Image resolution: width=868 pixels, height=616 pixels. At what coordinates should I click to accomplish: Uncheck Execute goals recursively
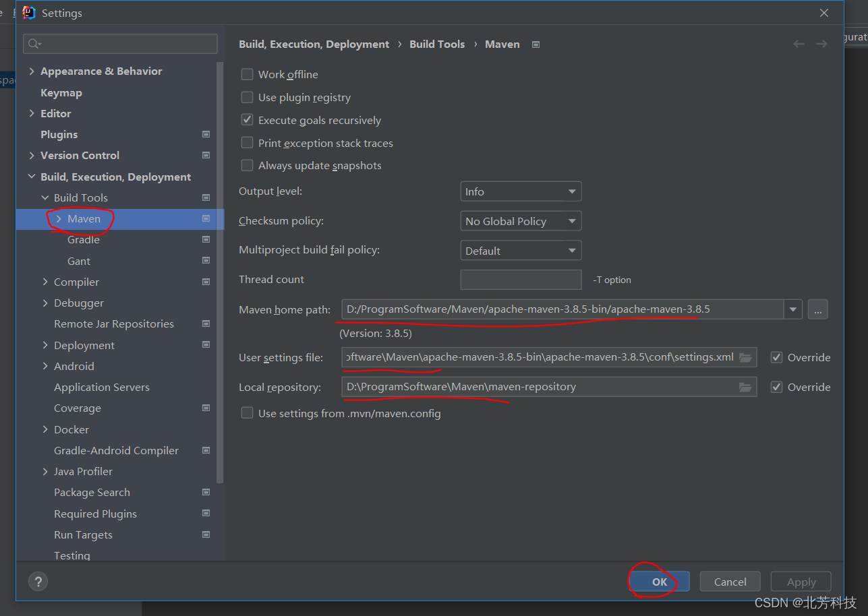[248, 120]
